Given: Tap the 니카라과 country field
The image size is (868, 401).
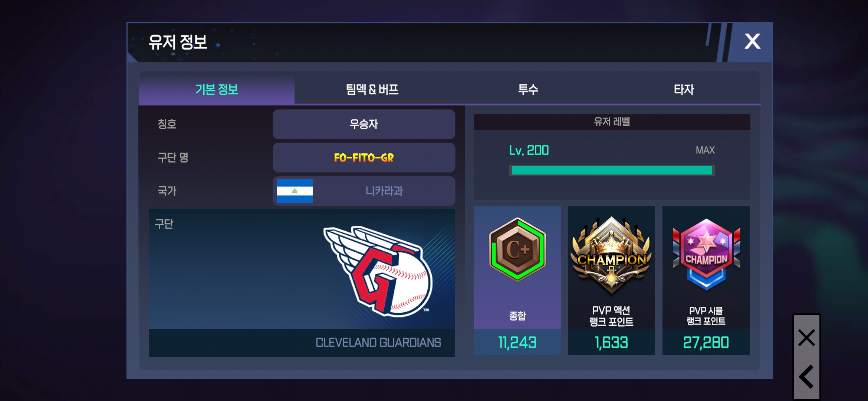Looking at the screenshot, I should tap(364, 191).
